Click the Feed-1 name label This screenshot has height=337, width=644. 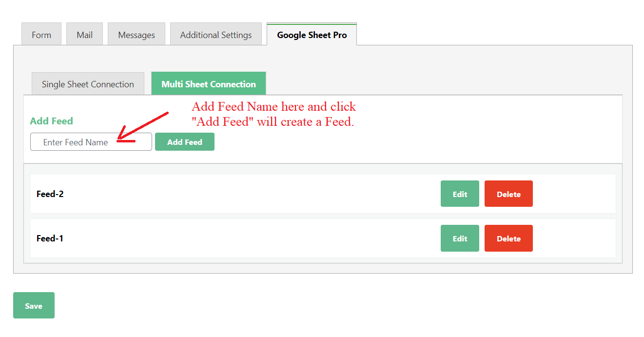(x=50, y=238)
